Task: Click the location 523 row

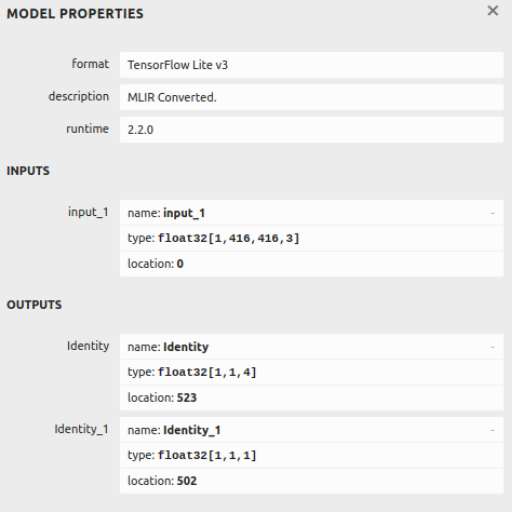Action: (312, 398)
